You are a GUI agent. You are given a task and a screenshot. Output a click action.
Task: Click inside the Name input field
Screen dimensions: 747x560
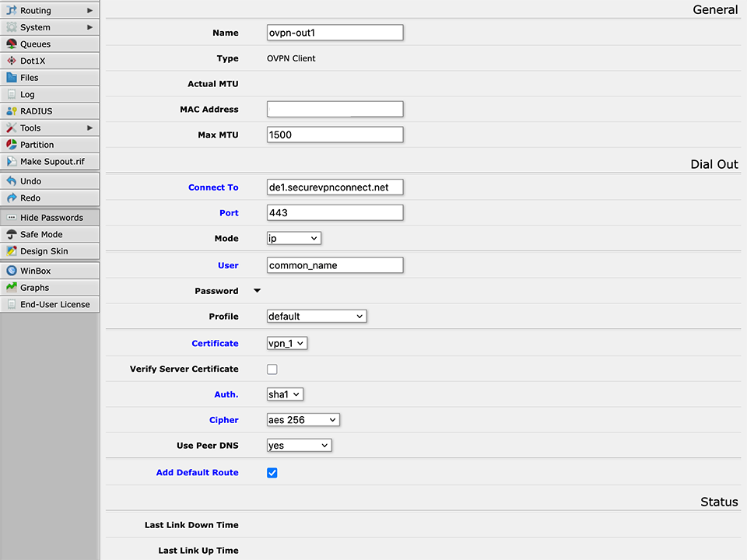pos(335,32)
